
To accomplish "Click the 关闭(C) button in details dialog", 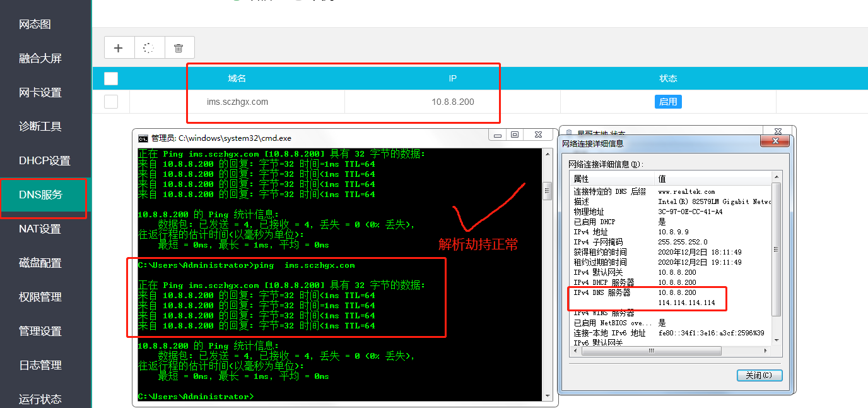I will 759,375.
